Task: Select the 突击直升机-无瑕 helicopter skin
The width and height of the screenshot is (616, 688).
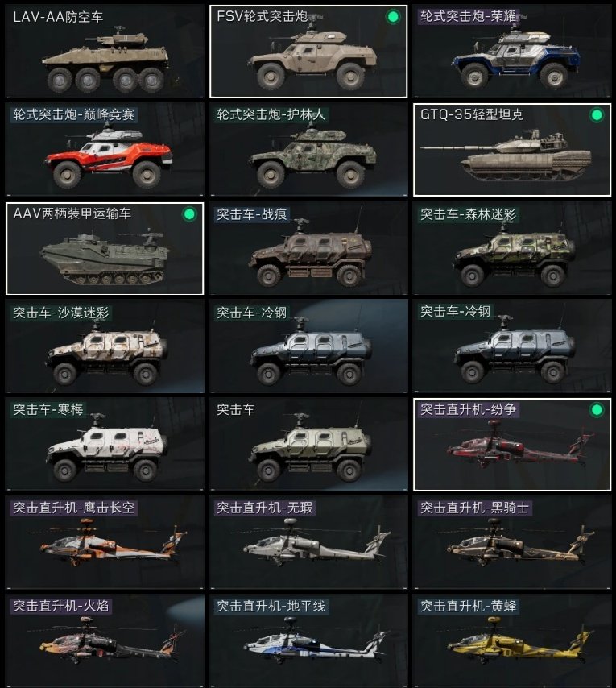Action: 308,543
